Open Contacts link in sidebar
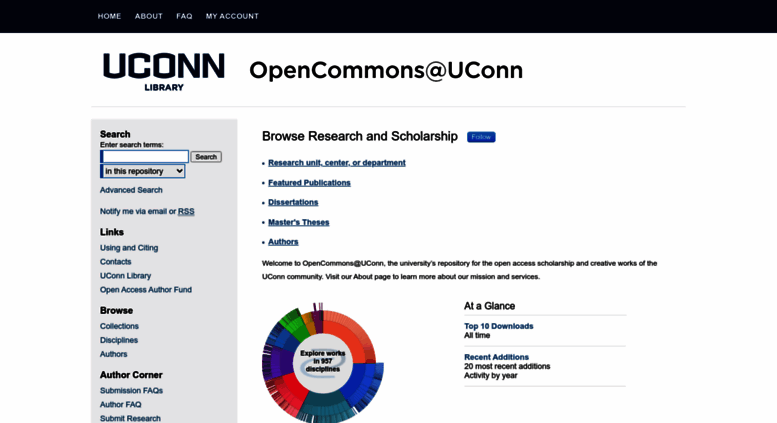The width and height of the screenshot is (777, 423). coord(115,262)
